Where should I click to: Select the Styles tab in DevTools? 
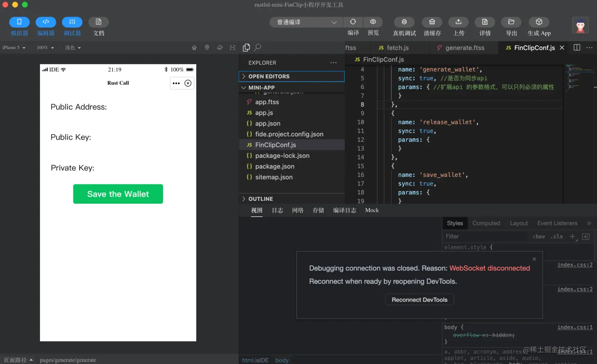coord(455,223)
